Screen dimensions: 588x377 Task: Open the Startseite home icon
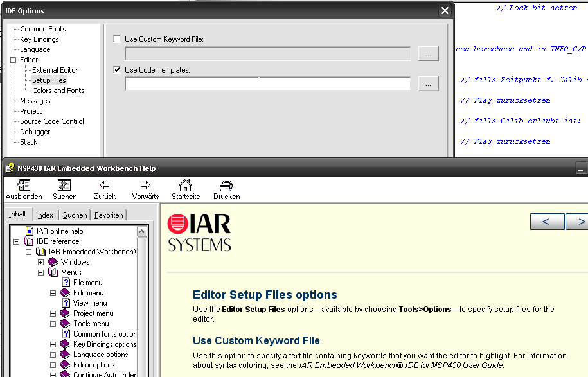(x=185, y=185)
